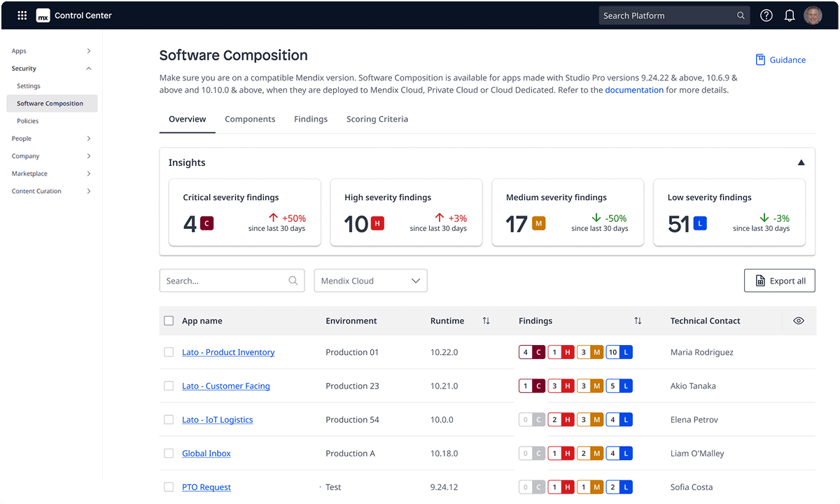
Task: Click low findings badge for PTO Request
Action: [x=619, y=486]
